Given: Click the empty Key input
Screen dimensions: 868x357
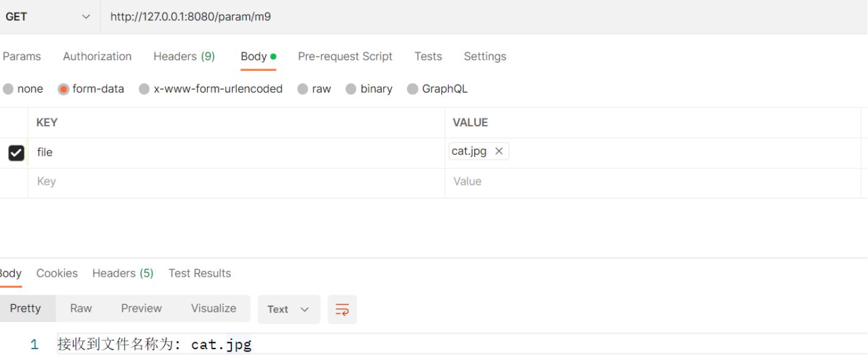Looking at the screenshot, I should point(236,182).
